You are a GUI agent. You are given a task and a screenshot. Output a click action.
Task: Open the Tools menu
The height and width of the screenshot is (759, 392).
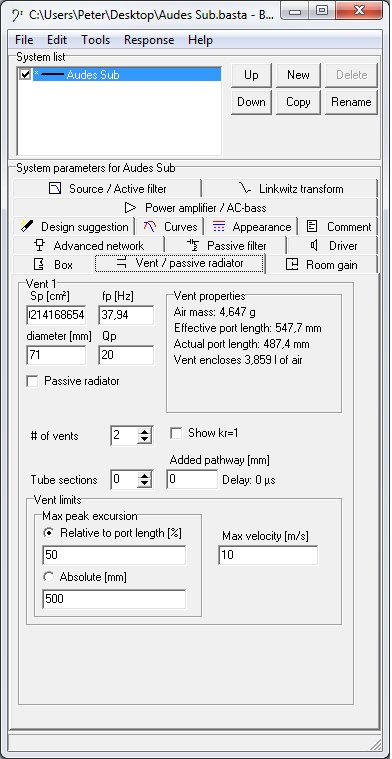click(x=95, y=40)
